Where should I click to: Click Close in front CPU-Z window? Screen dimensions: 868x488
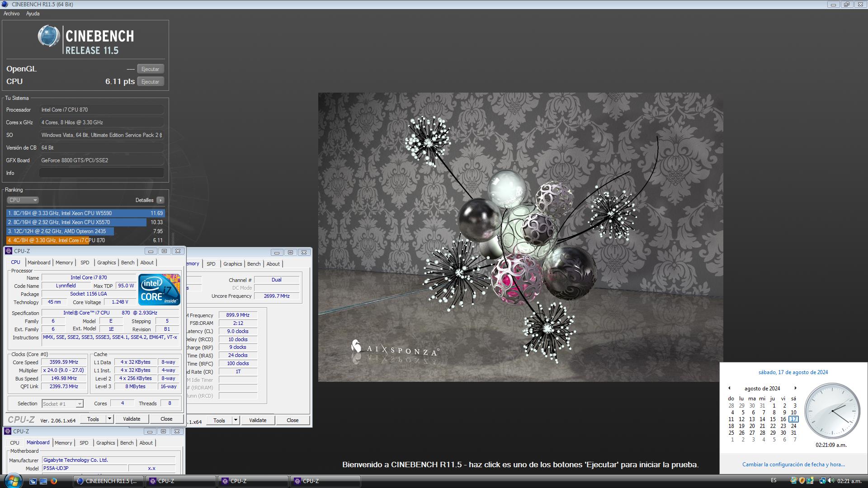pyautogui.click(x=166, y=419)
